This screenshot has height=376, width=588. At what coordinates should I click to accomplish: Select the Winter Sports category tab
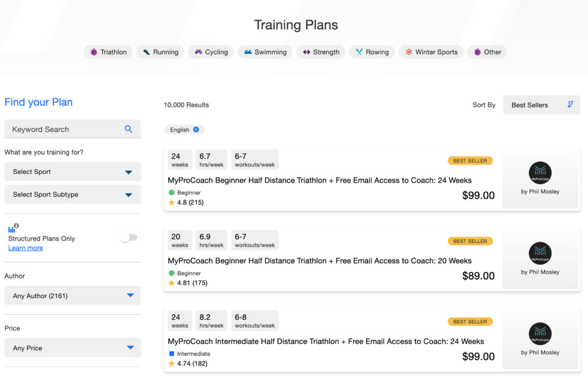click(431, 52)
